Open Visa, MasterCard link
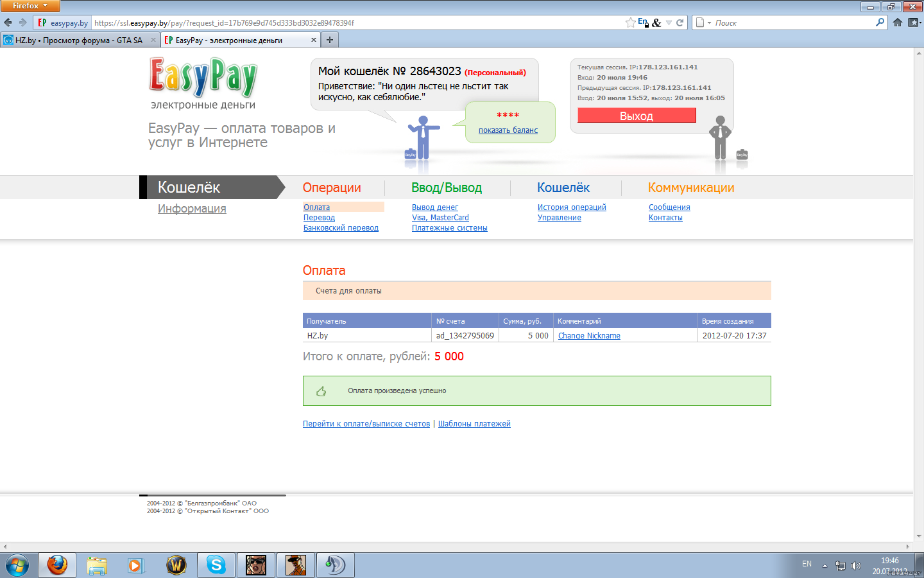The image size is (924, 578). [440, 218]
